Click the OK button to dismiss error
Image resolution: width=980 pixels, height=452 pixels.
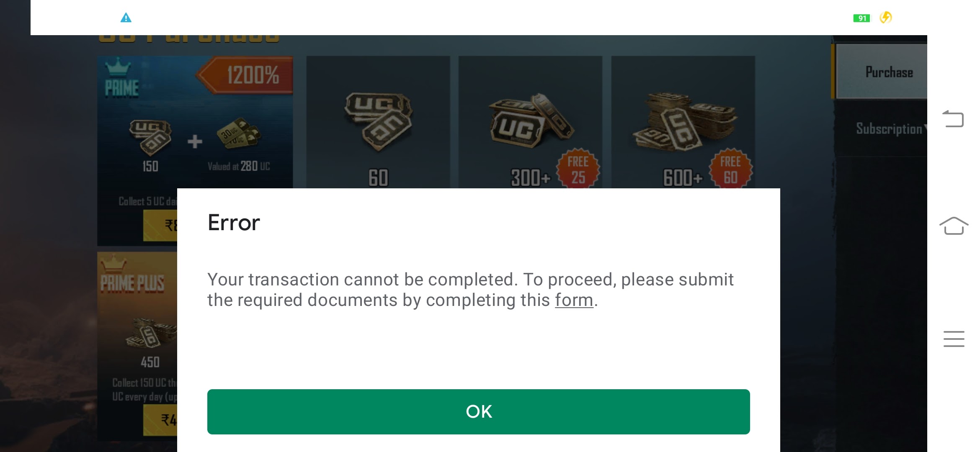tap(479, 411)
